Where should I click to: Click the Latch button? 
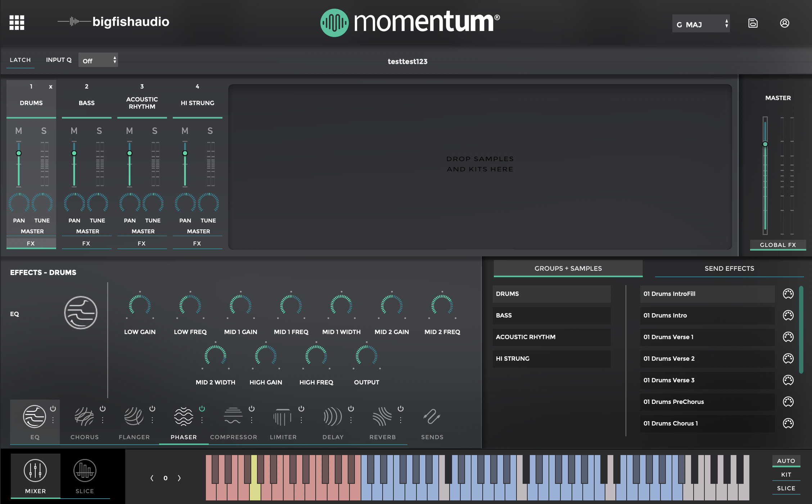(x=20, y=60)
